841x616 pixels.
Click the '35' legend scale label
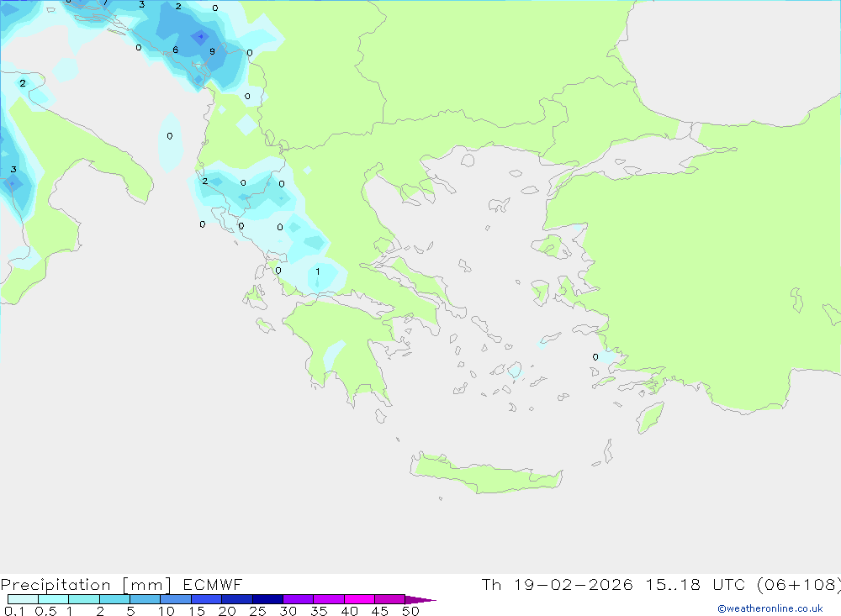[319, 611]
